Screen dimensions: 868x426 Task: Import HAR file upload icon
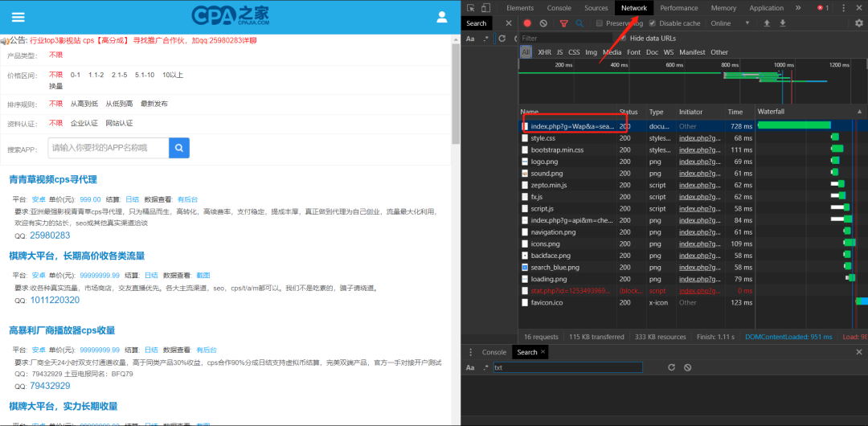[x=767, y=23]
